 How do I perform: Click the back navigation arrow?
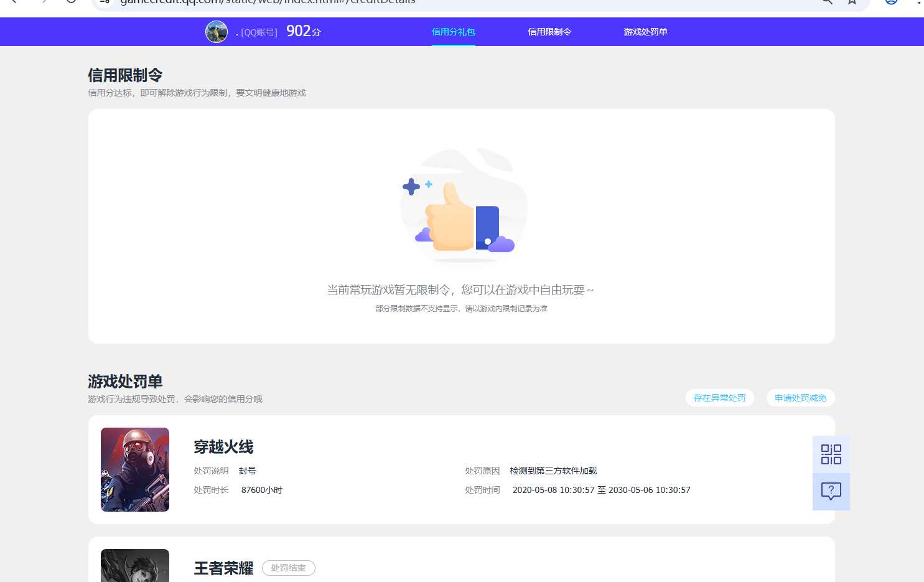(14, 2)
